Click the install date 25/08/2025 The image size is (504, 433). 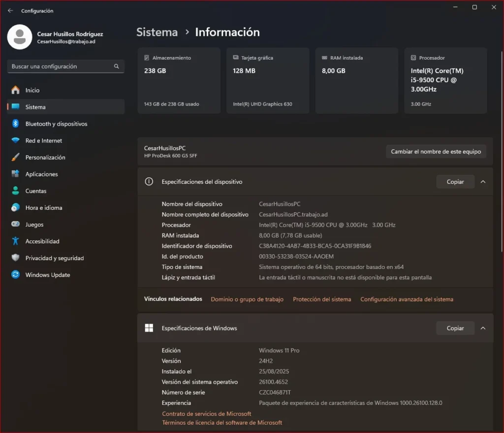(x=274, y=371)
